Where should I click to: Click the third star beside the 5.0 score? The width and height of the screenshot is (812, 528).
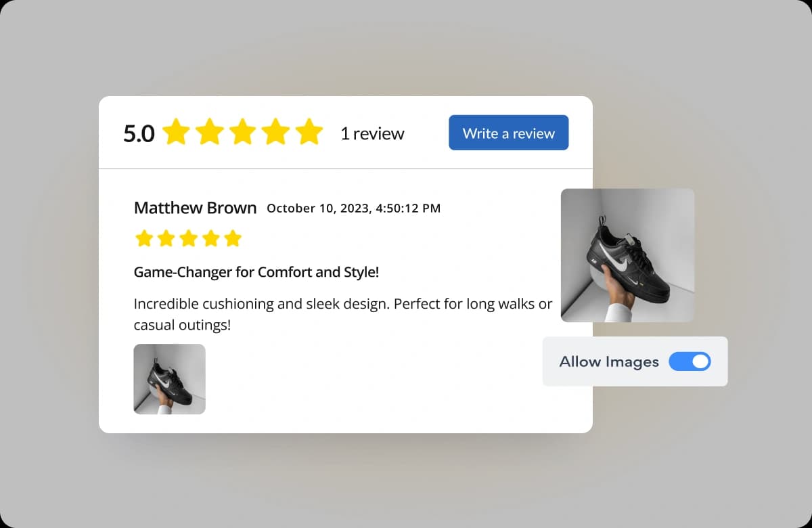pyautogui.click(x=242, y=132)
